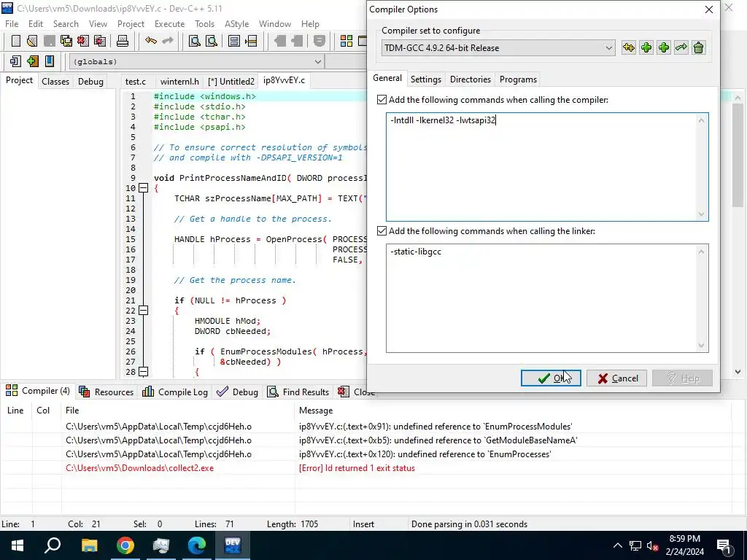Select the [*] Untitled2 editor tab
The height and width of the screenshot is (560, 747).
pos(231,82)
